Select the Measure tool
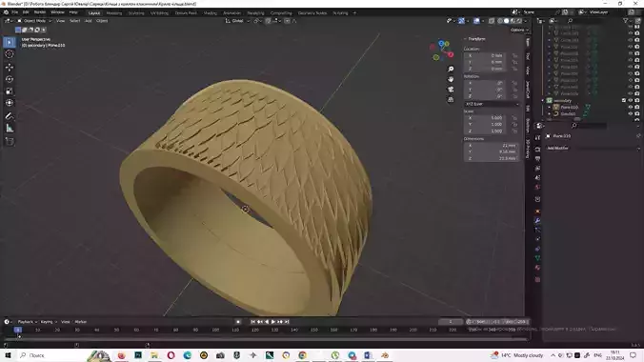The width and height of the screenshot is (644, 362). tap(10, 129)
